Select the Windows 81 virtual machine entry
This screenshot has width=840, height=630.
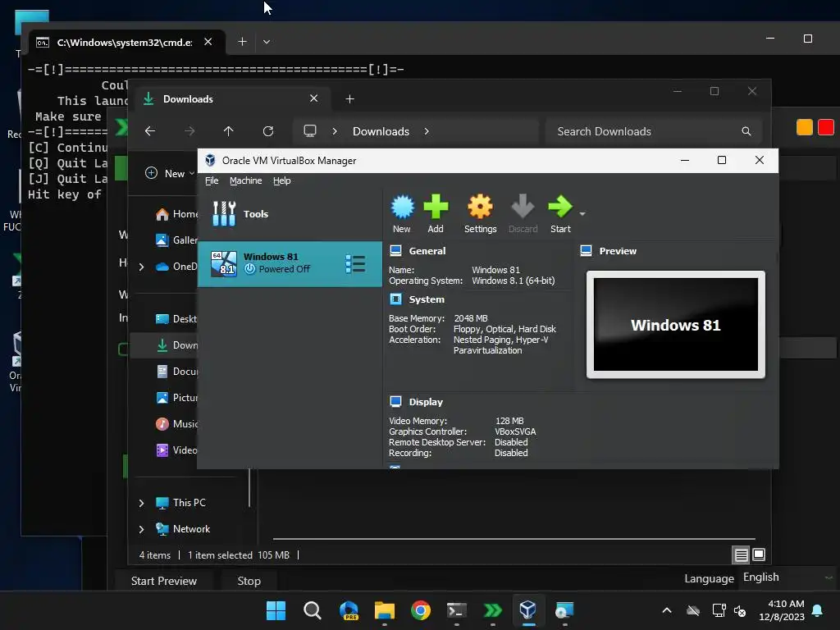(290, 263)
